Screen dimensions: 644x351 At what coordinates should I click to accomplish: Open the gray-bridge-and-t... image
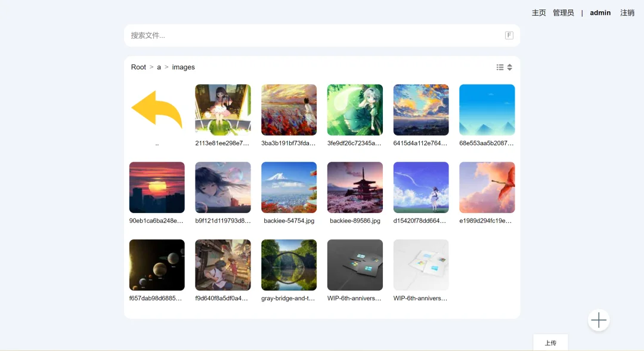289,265
